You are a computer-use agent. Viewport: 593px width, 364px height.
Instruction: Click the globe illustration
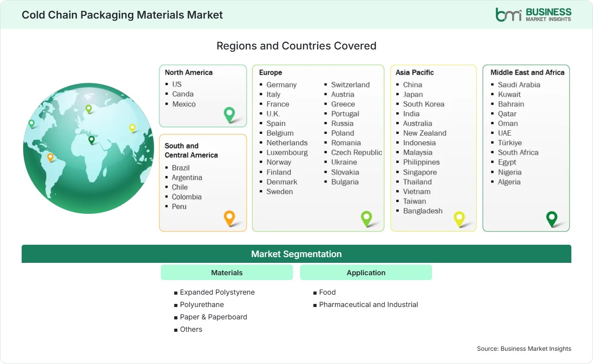(88, 148)
